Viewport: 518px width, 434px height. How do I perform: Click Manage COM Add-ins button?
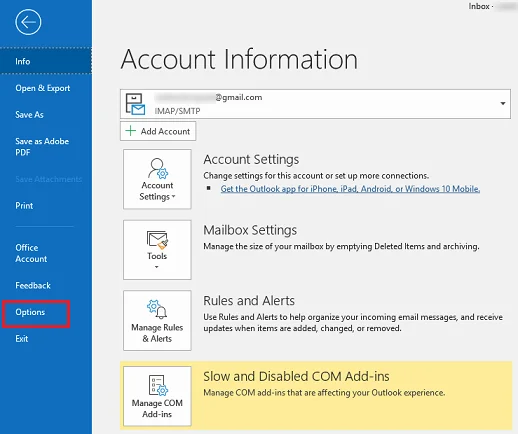(x=157, y=396)
